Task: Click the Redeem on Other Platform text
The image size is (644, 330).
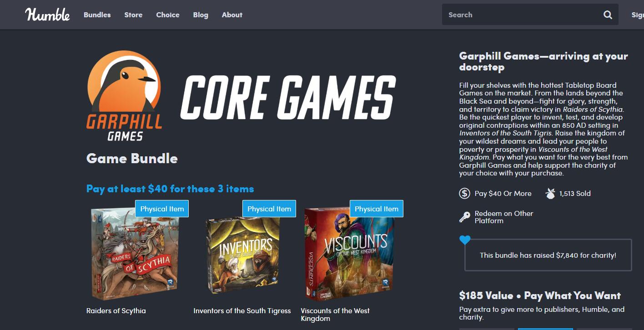Action: [504, 217]
